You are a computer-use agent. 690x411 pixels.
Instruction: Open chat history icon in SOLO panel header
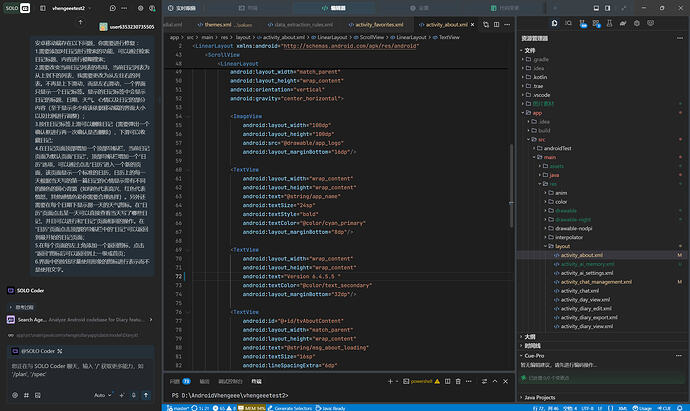pos(113,8)
